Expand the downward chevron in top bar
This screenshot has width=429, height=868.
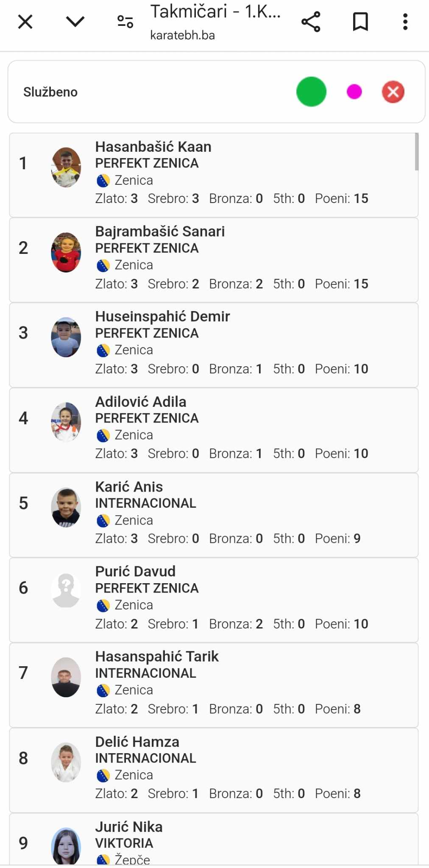tap(75, 22)
